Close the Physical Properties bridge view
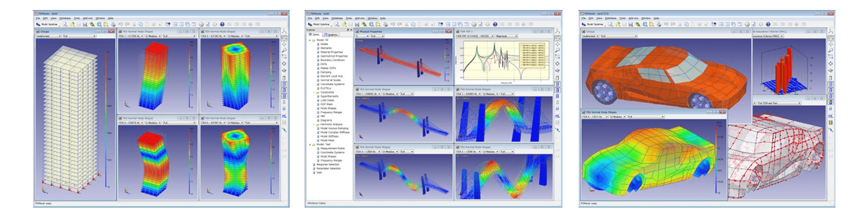 click(449, 32)
